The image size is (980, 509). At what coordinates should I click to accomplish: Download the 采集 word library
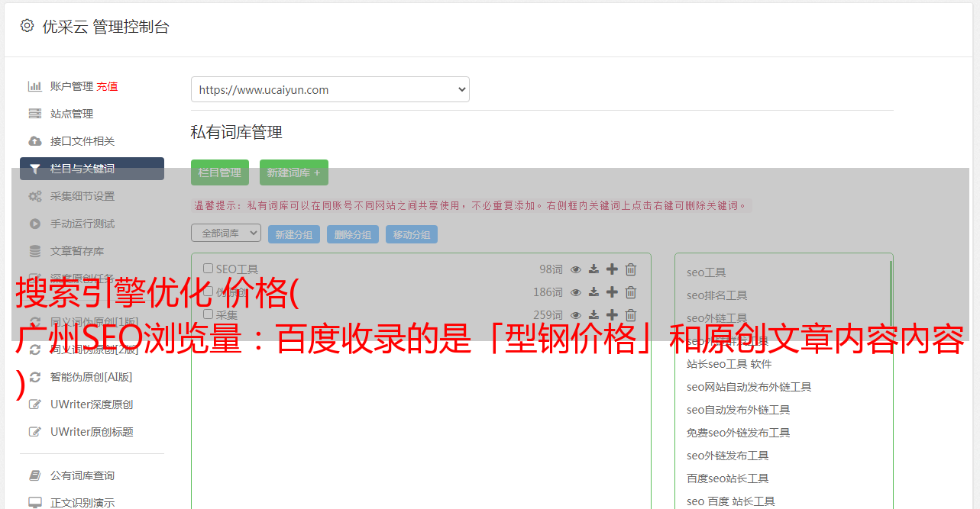[x=593, y=315]
